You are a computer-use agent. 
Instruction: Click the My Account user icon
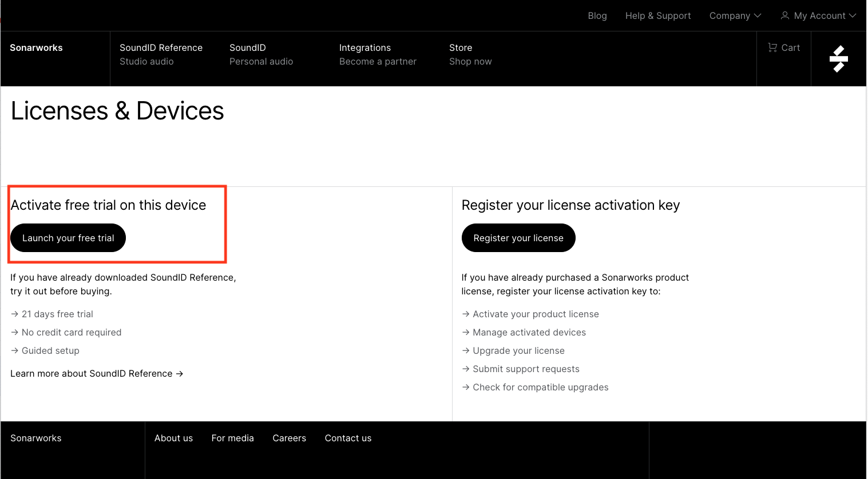[x=785, y=15]
